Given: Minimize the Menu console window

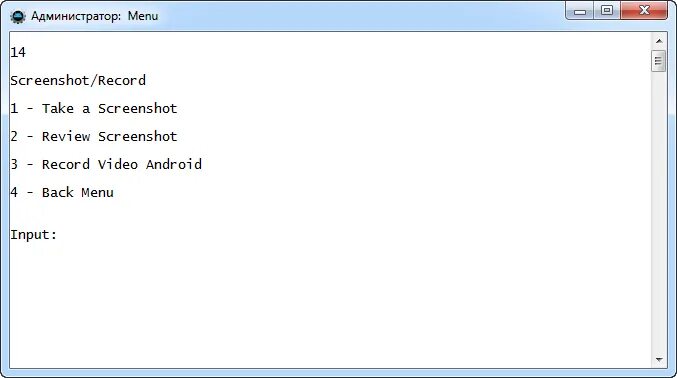Looking at the screenshot, I should point(580,11).
